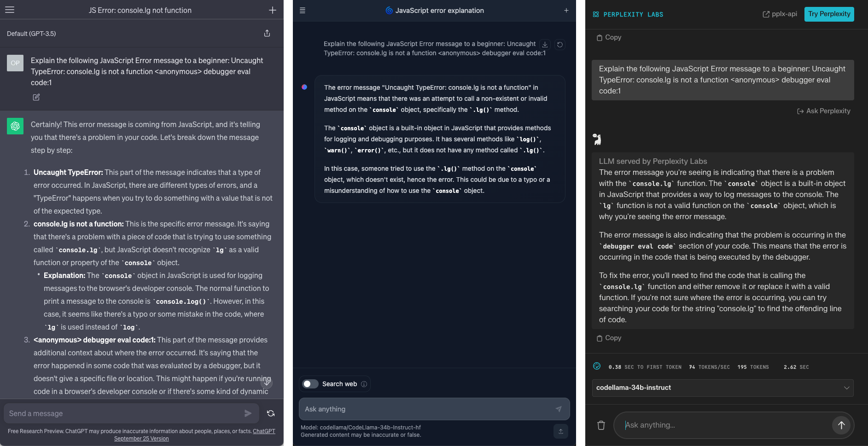Image resolution: width=868 pixels, height=446 pixels.
Task: Open the ChatGPT sidebar hamburger menu
Action: pos(10,10)
